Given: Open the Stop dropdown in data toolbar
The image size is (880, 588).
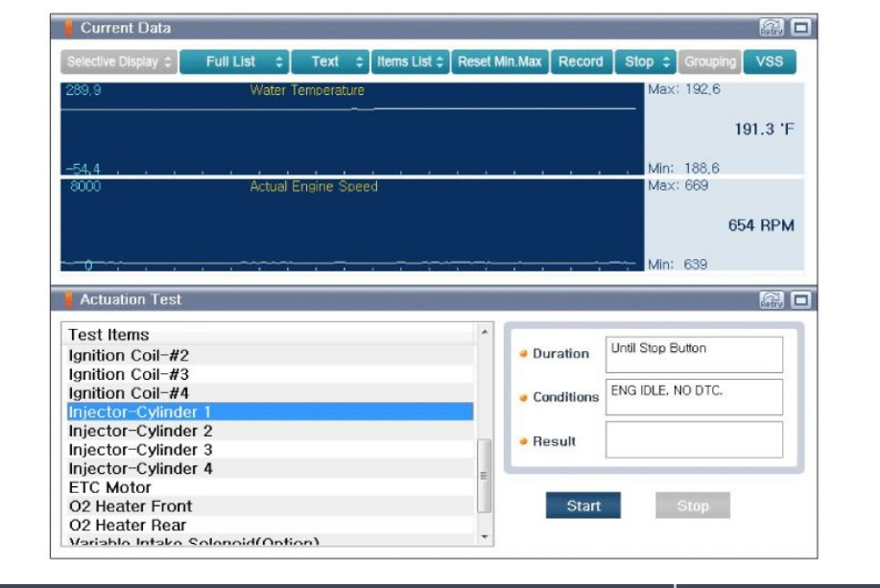Looking at the screenshot, I should coord(646,61).
